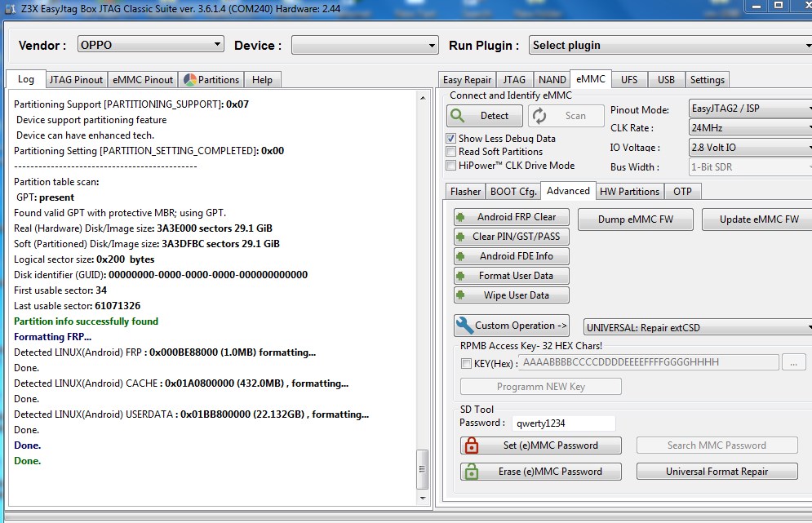Click the Search MMC Password button
The height and width of the screenshot is (523, 812).
(717, 445)
